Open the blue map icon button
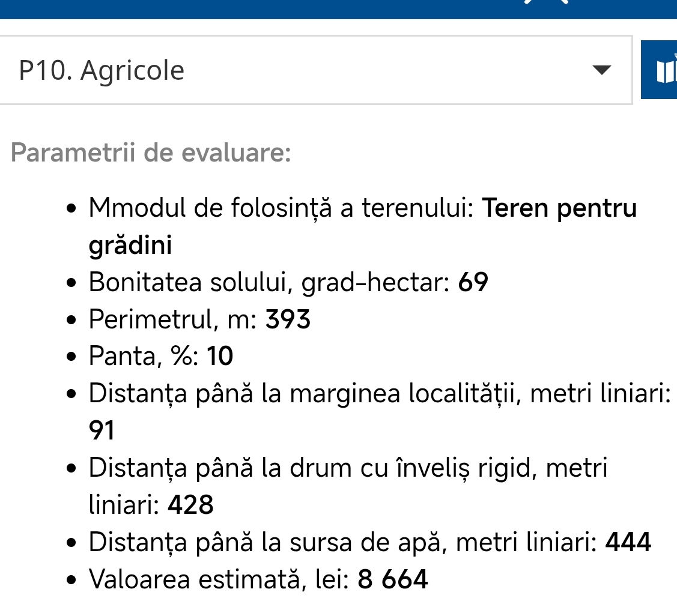 (x=659, y=70)
